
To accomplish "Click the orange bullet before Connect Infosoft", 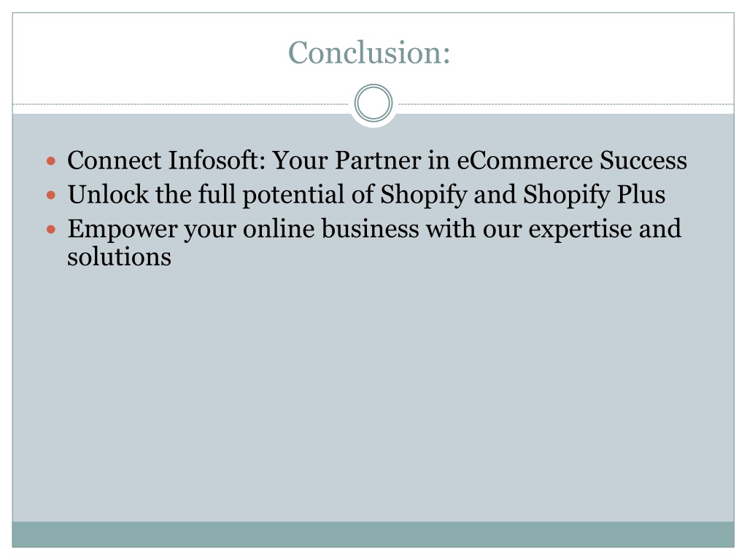I will [51, 161].
